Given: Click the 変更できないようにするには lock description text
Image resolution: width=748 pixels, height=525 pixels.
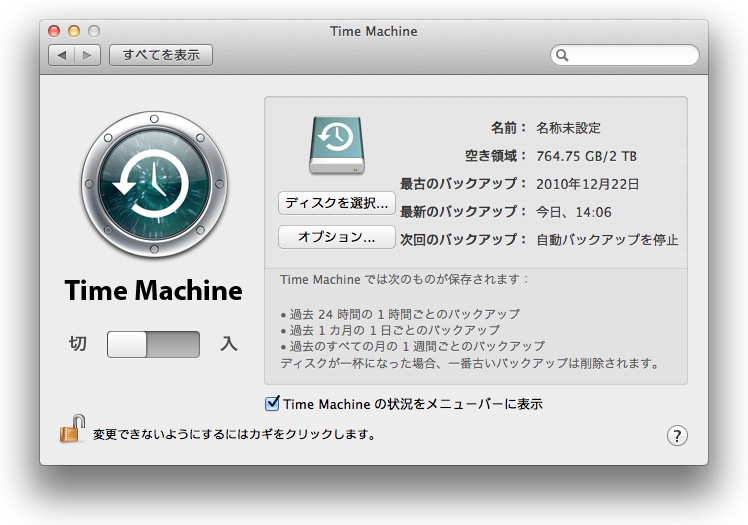Looking at the screenshot, I should 234,435.
